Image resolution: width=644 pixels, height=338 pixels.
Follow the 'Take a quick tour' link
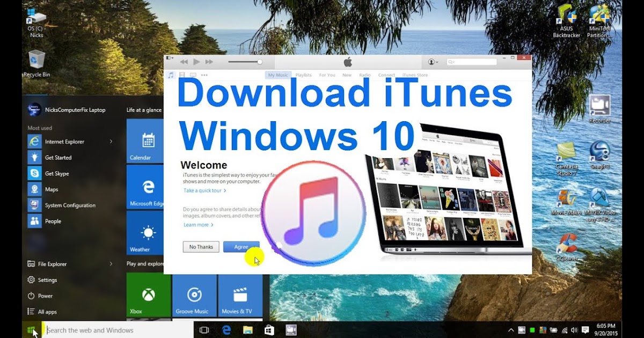(204, 190)
